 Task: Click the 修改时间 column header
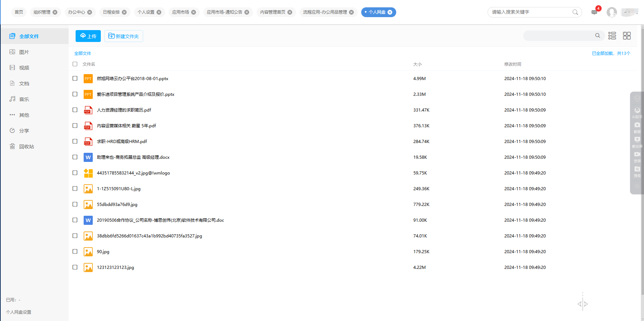pyautogui.click(x=513, y=64)
